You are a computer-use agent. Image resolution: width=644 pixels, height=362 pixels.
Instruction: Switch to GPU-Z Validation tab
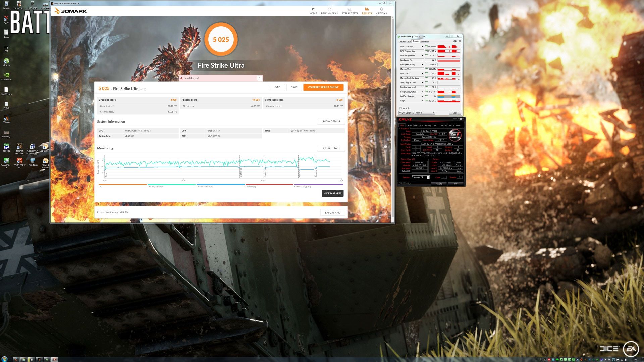tap(425, 41)
